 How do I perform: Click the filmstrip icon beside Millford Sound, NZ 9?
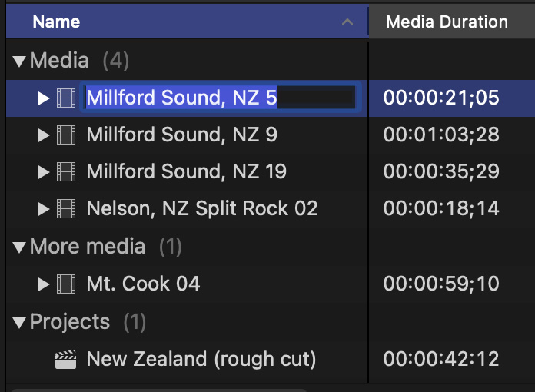[67, 135]
